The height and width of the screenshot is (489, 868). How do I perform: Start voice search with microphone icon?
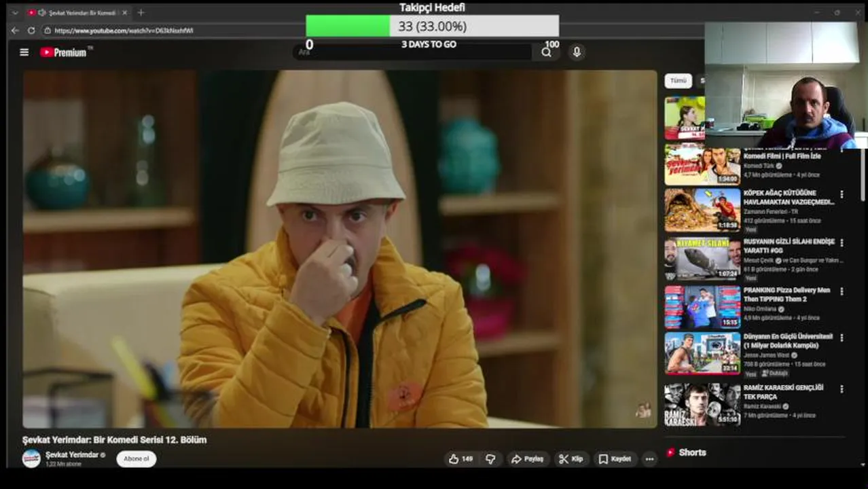tap(577, 52)
